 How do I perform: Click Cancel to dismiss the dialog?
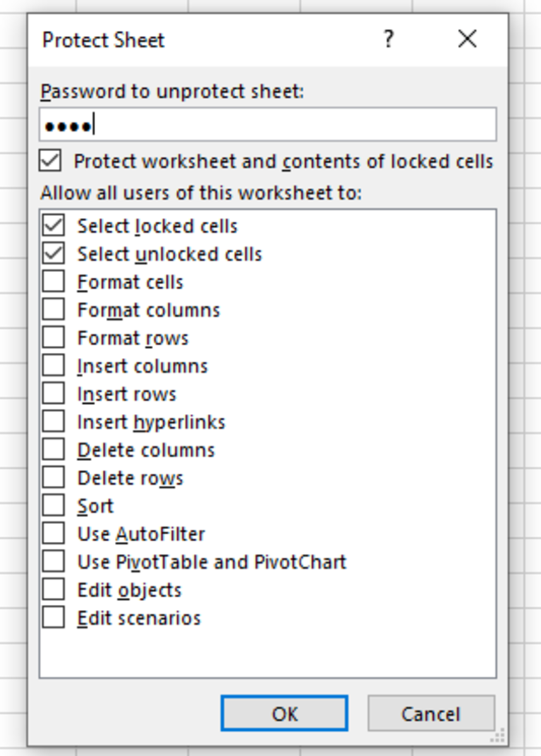tap(431, 714)
